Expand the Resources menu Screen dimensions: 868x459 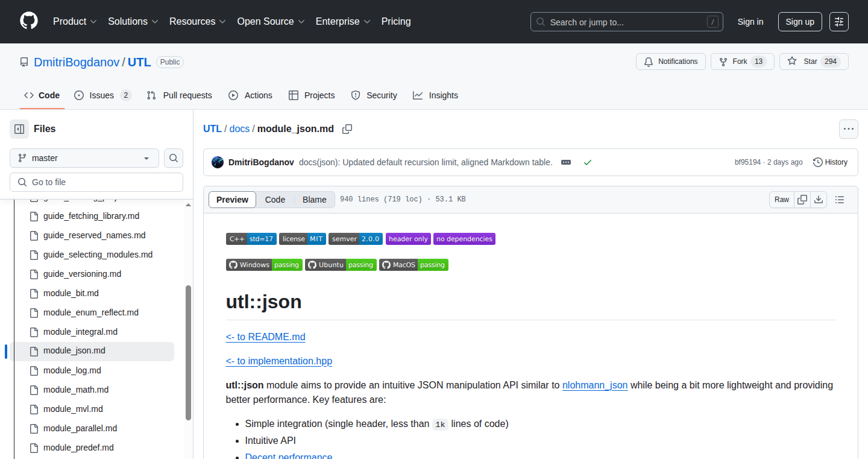click(198, 22)
